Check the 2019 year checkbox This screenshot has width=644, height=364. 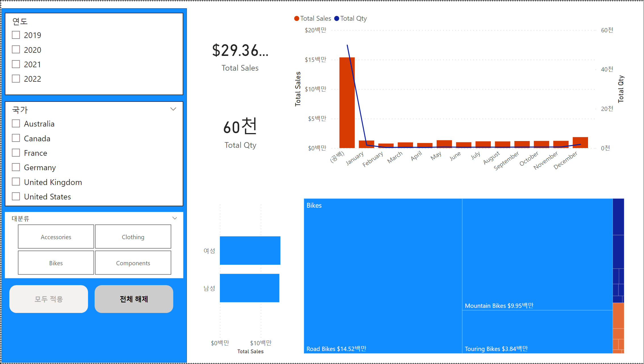pyautogui.click(x=16, y=35)
